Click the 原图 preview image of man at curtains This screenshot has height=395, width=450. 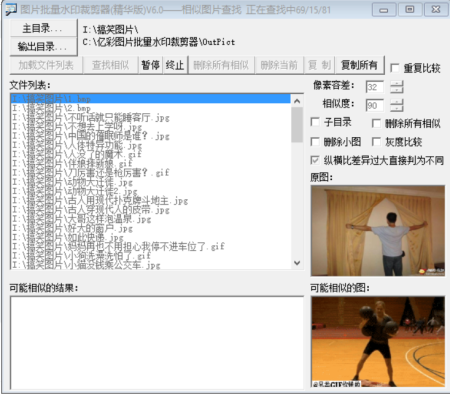tap(378, 231)
